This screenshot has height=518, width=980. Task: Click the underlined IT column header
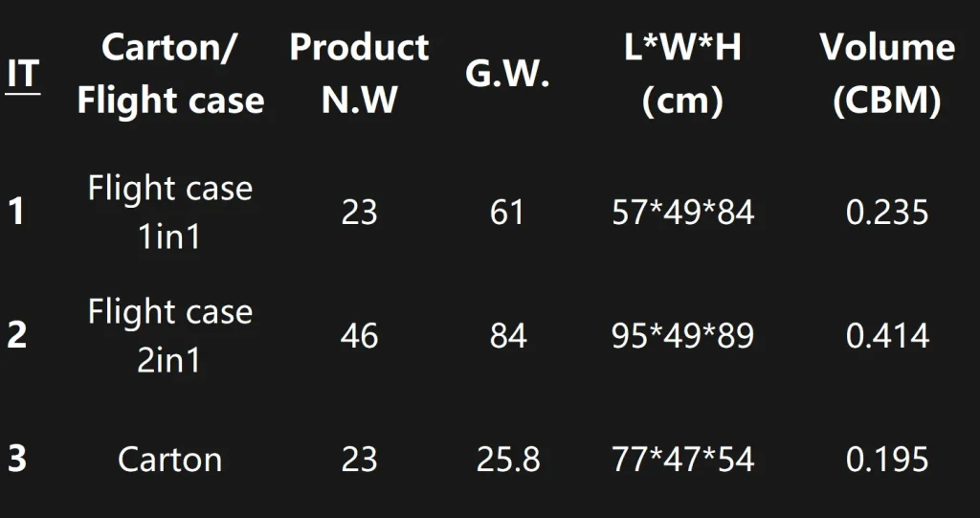pos(24,75)
